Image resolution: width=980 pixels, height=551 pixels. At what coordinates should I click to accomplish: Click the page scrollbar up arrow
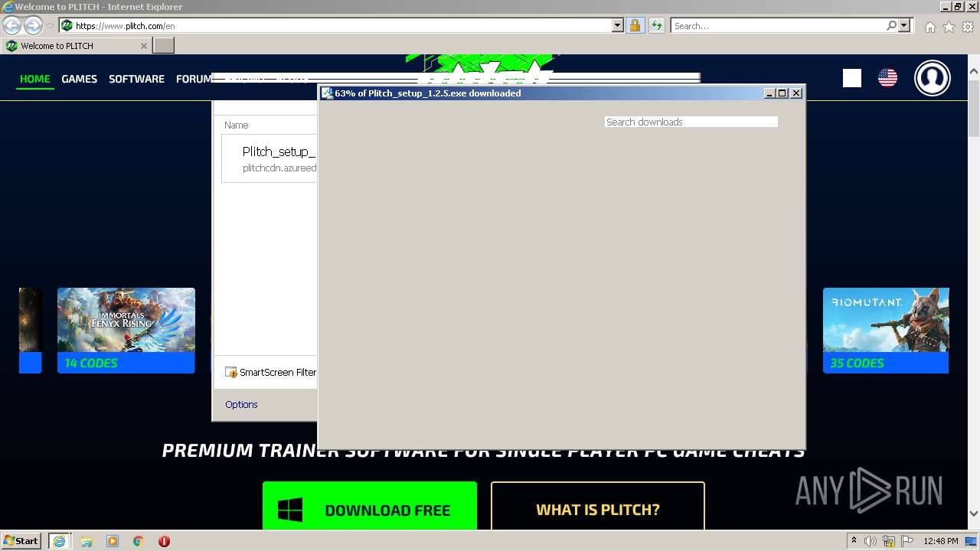[x=973, y=72]
